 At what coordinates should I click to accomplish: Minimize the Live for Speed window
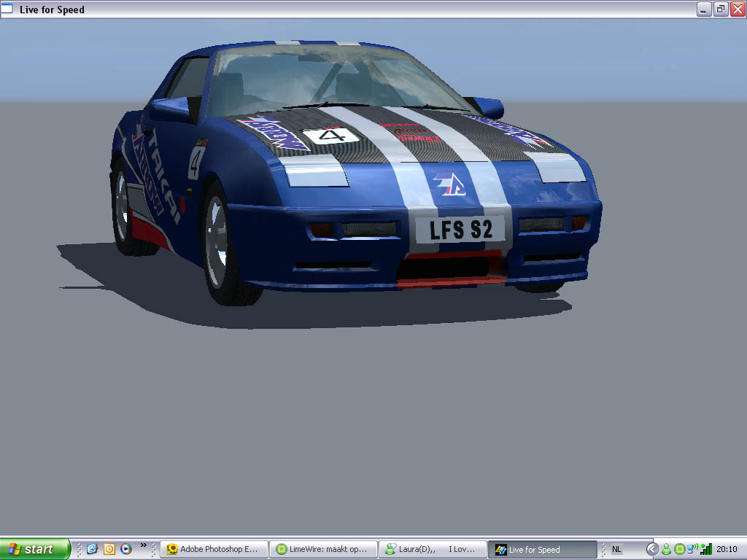[704, 9]
